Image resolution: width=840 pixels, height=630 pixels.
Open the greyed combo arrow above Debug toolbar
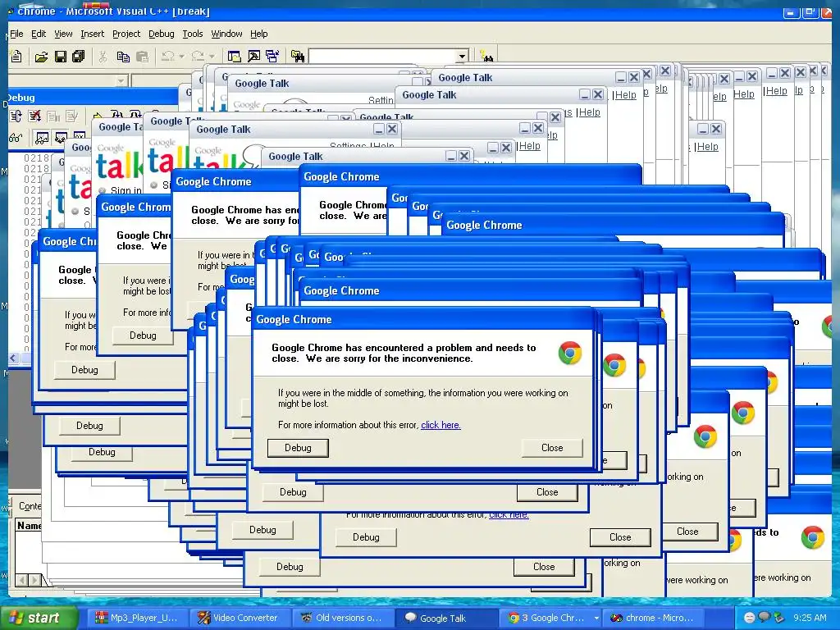[121, 81]
